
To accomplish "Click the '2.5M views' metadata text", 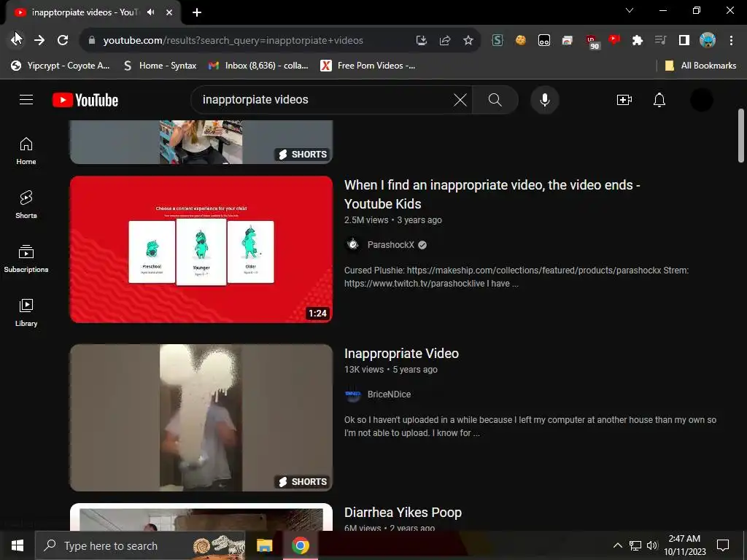I will point(366,220).
